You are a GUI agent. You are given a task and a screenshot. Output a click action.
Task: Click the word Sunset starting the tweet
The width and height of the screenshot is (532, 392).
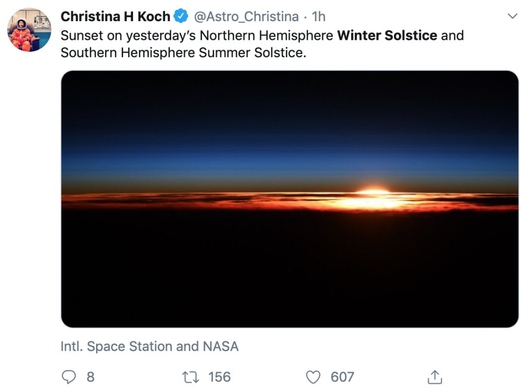click(x=79, y=35)
